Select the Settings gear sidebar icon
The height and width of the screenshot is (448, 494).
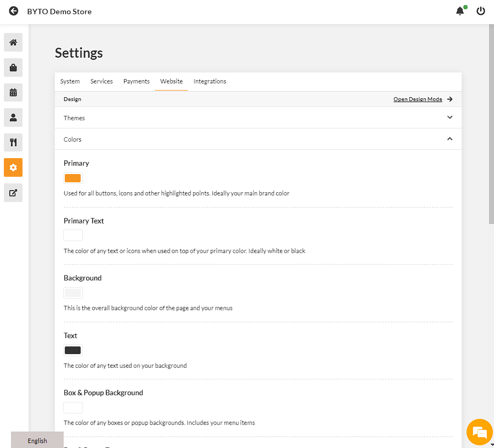coord(13,167)
